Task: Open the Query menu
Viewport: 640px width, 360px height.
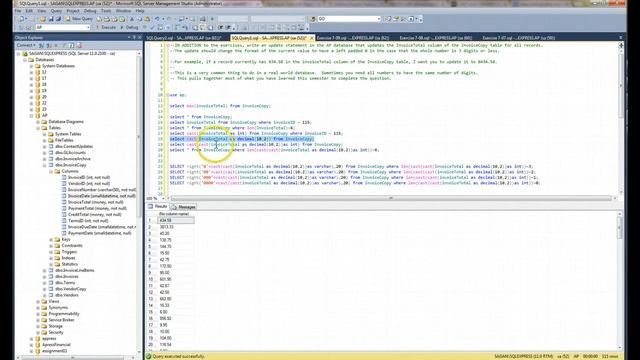Action: pyautogui.click(x=56, y=11)
